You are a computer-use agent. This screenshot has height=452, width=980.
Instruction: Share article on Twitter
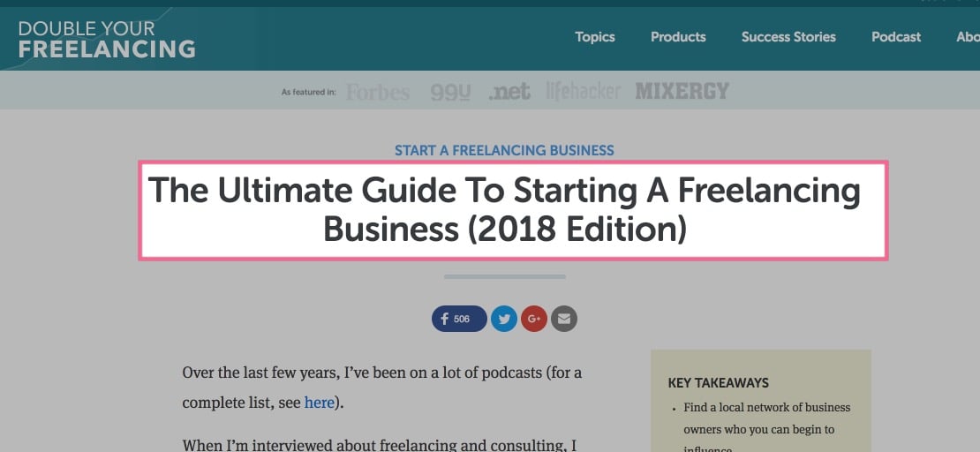point(504,319)
